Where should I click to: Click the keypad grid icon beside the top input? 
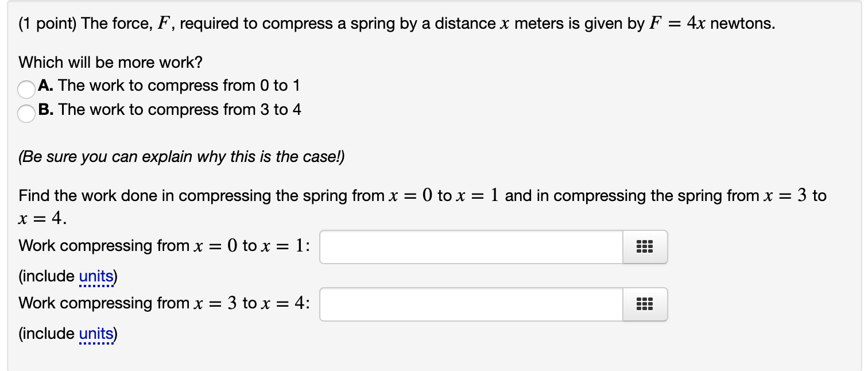pos(645,246)
